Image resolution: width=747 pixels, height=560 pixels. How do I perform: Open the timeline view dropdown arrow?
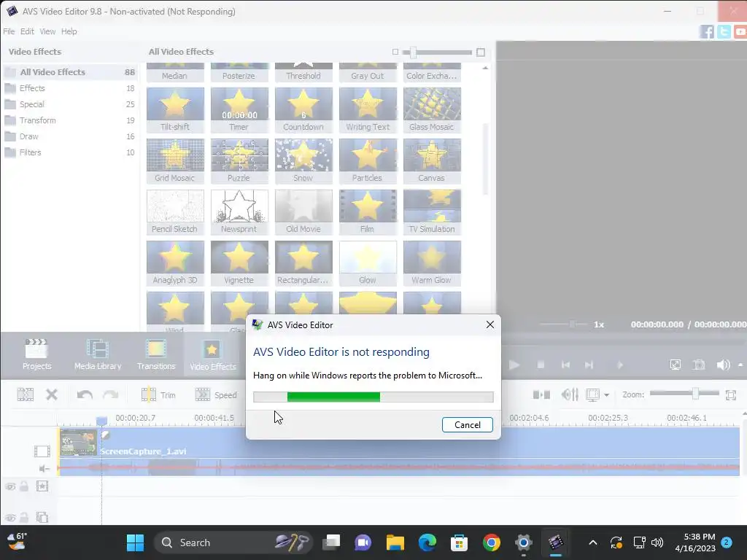click(x=606, y=394)
